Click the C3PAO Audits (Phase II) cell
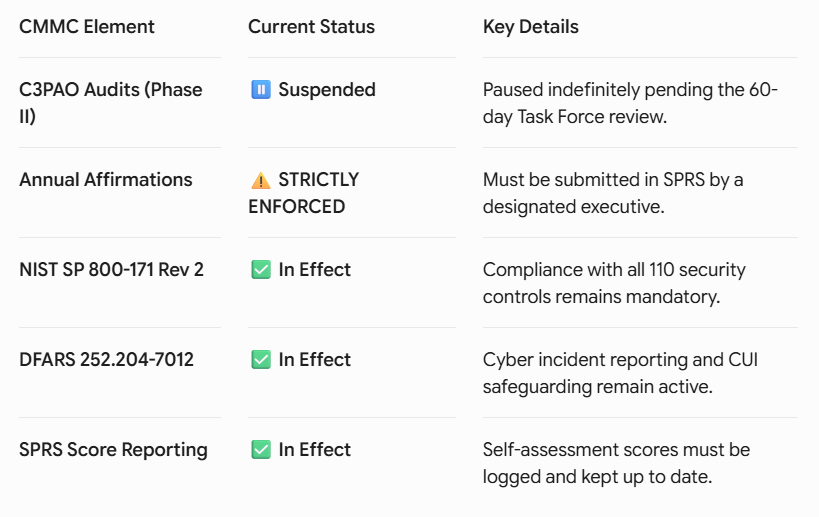 (x=111, y=103)
